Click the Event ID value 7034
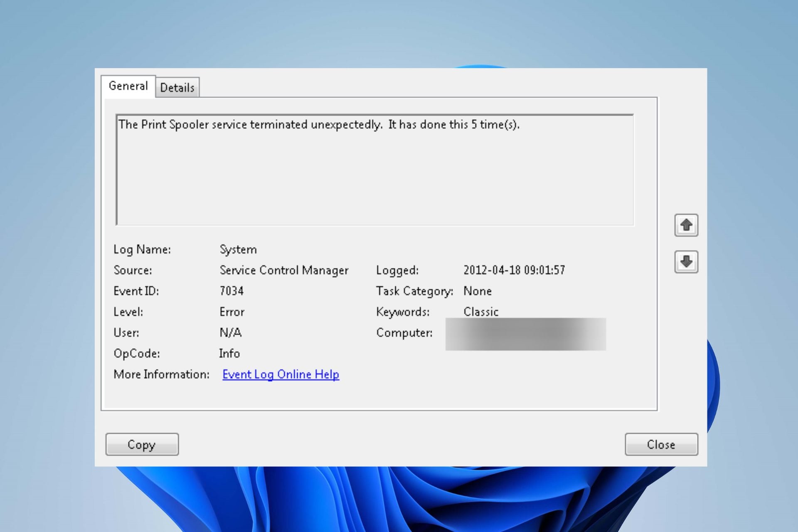798x532 pixels. (232, 291)
